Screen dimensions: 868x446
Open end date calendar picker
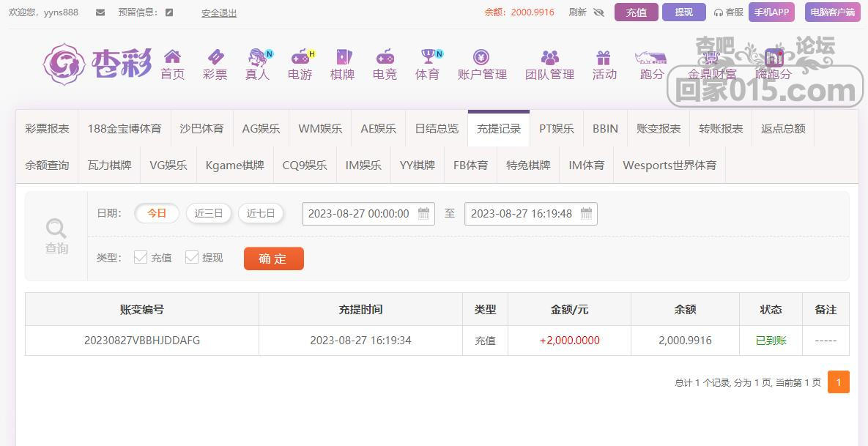[x=586, y=214]
